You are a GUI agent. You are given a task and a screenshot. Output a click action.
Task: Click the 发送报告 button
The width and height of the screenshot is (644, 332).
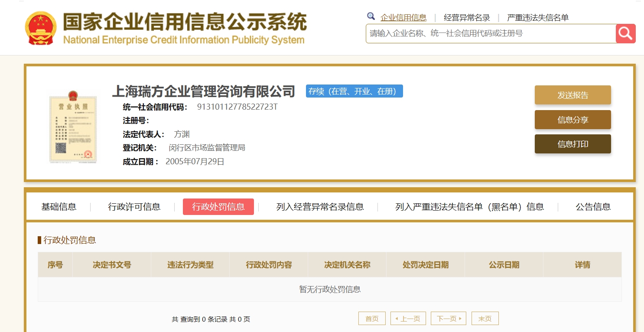573,95
